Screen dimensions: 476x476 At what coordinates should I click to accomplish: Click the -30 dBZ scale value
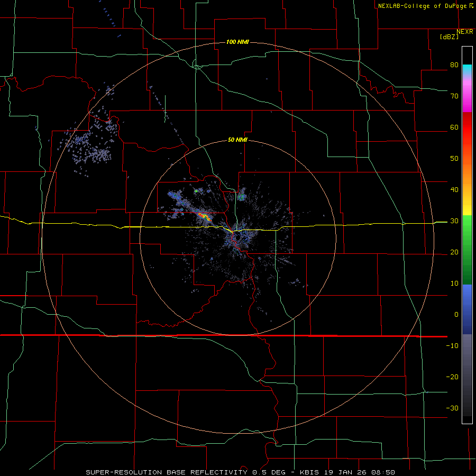pos(452,408)
